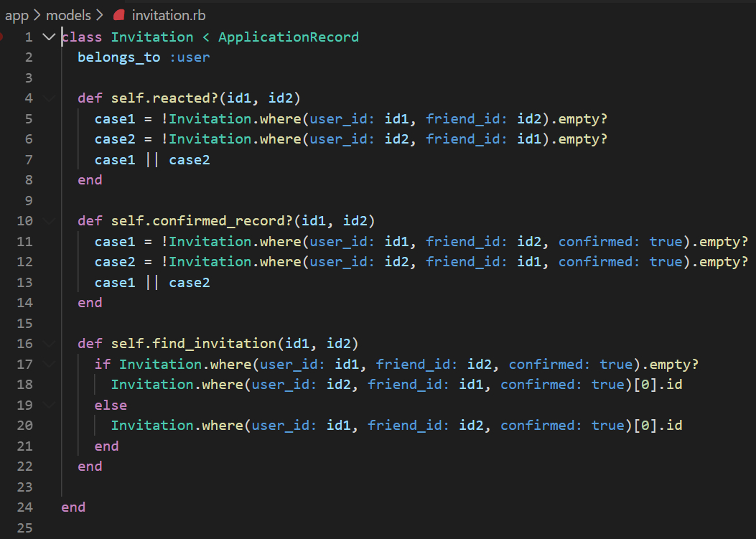Collapse the self.find_invitation method on line 16
756x539 pixels.
point(49,344)
